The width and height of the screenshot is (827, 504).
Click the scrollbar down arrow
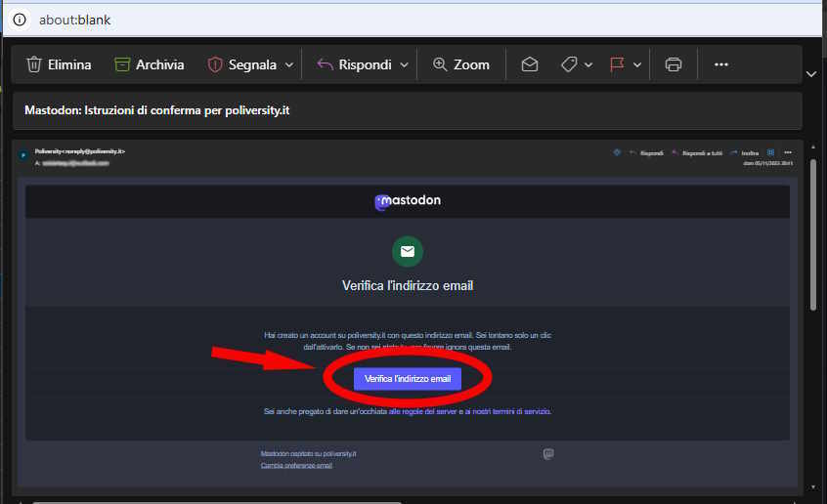(813, 487)
